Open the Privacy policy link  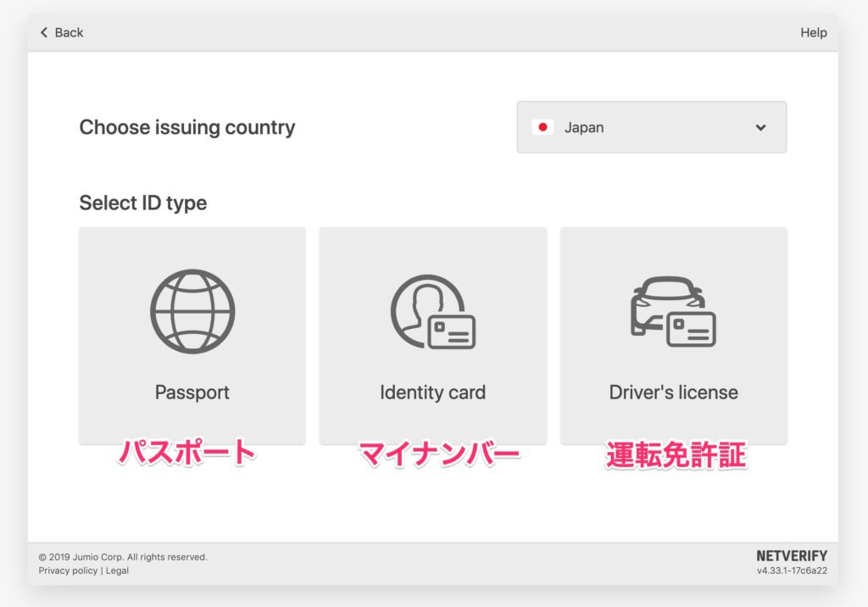[x=68, y=571]
